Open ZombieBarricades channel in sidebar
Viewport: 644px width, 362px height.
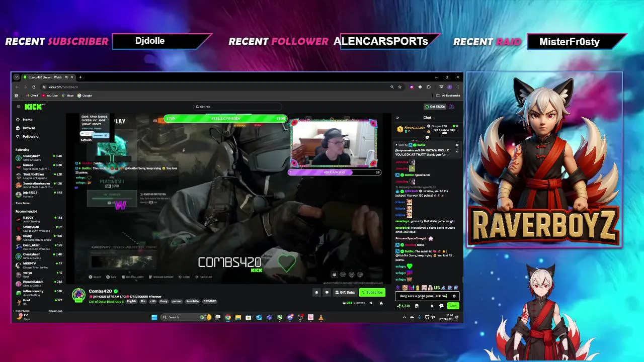pyautogui.click(x=39, y=185)
